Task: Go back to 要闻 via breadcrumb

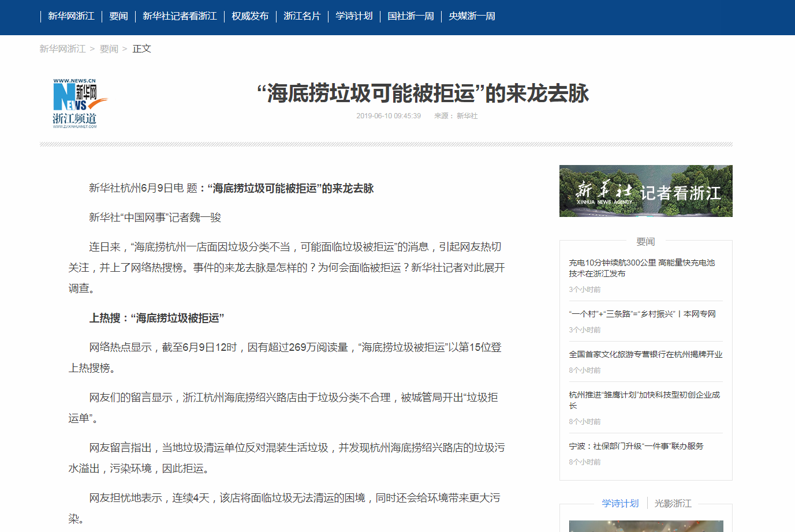Action: [x=109, y=49]
